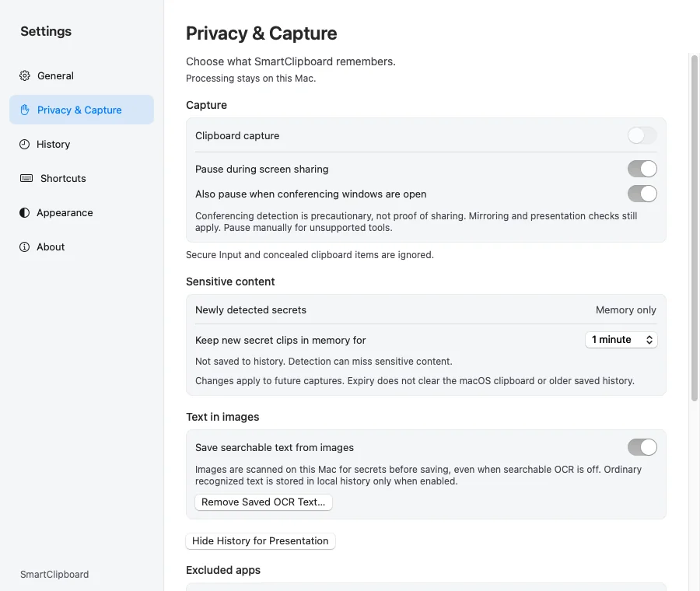Click Remove Saved OCR Text button
Image resolution: width=700 pixels, height=591 pixels.
click(x=264, y=502)
